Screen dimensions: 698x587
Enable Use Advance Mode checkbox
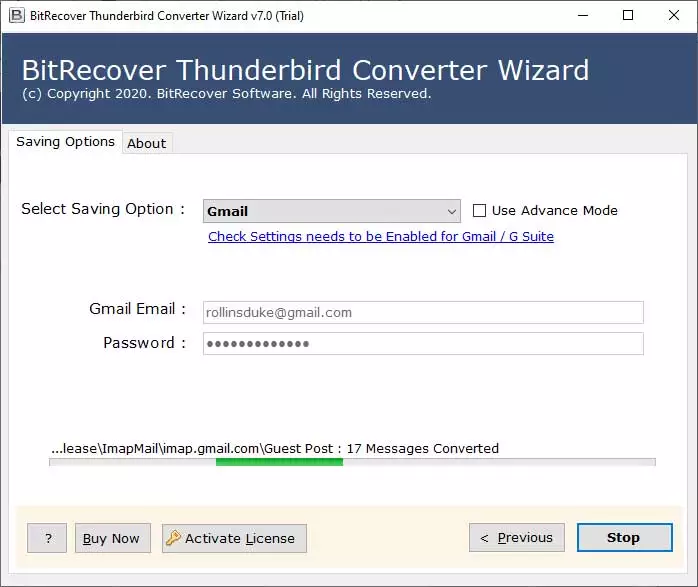pyautogui.click(x=479, y=211)
